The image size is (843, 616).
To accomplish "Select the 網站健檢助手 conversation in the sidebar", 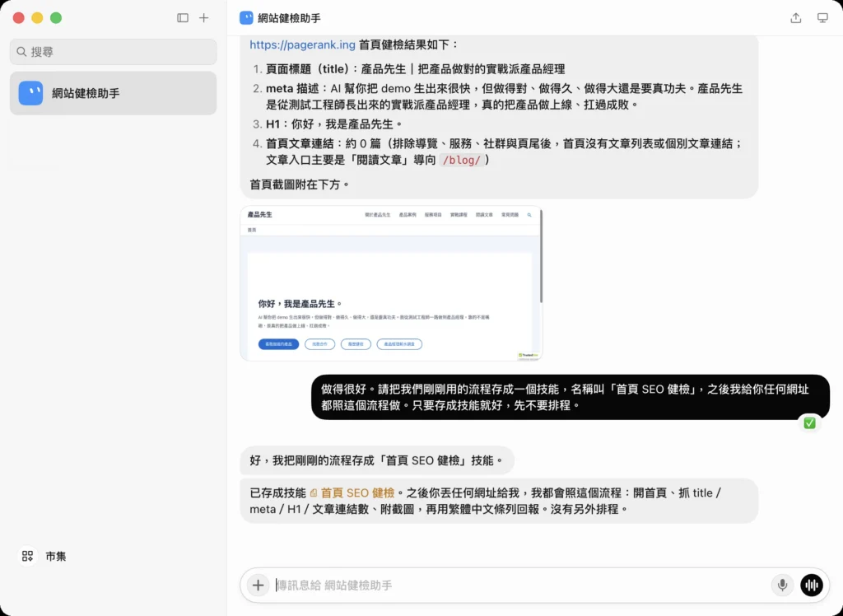I will click(x=113, y=93).
